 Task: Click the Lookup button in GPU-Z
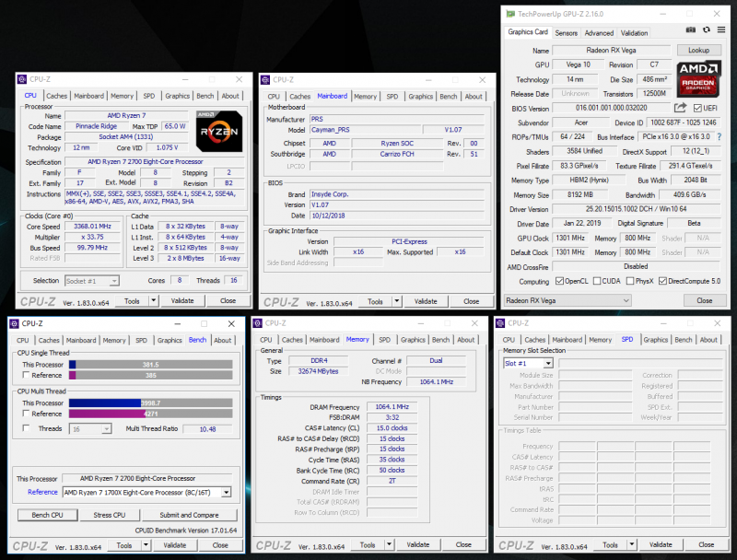[x=699, y=50]
